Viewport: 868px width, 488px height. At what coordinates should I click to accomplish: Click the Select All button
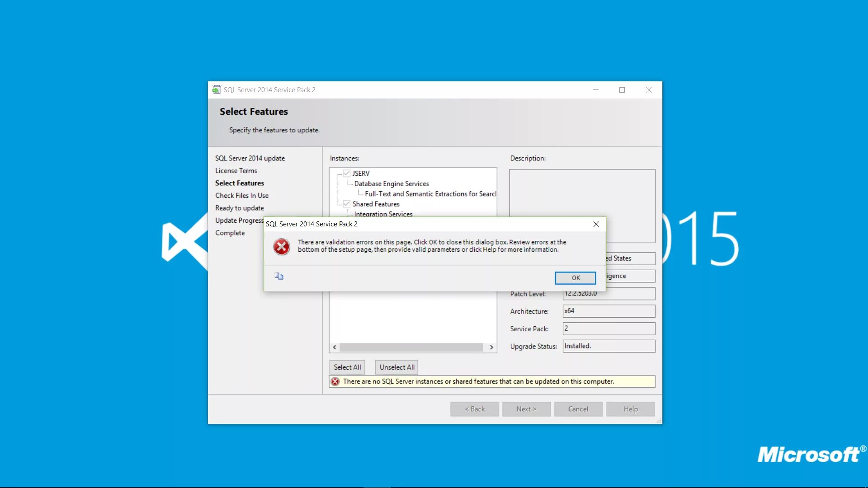[x=348, y=367]
